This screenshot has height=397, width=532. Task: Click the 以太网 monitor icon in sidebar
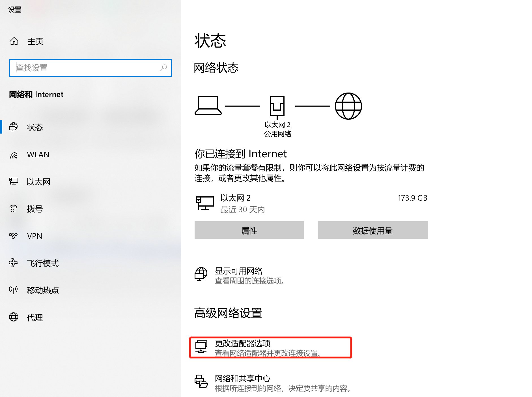click(13, 181)
